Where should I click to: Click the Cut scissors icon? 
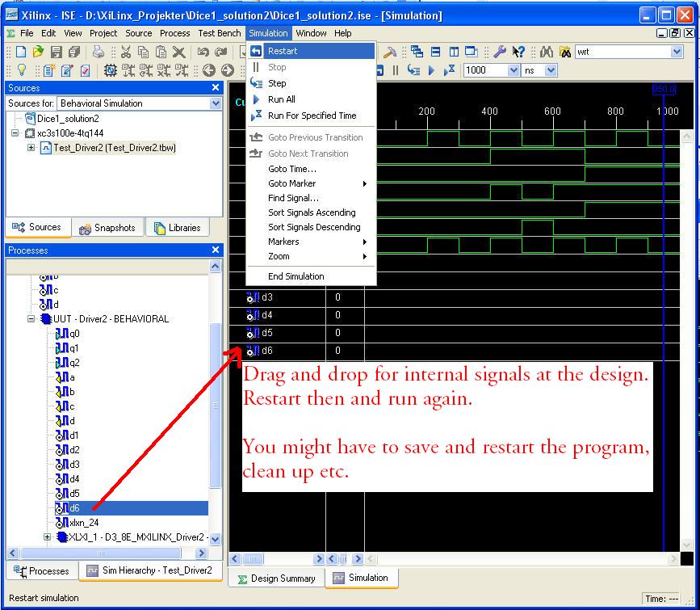(x=126, y=52)
